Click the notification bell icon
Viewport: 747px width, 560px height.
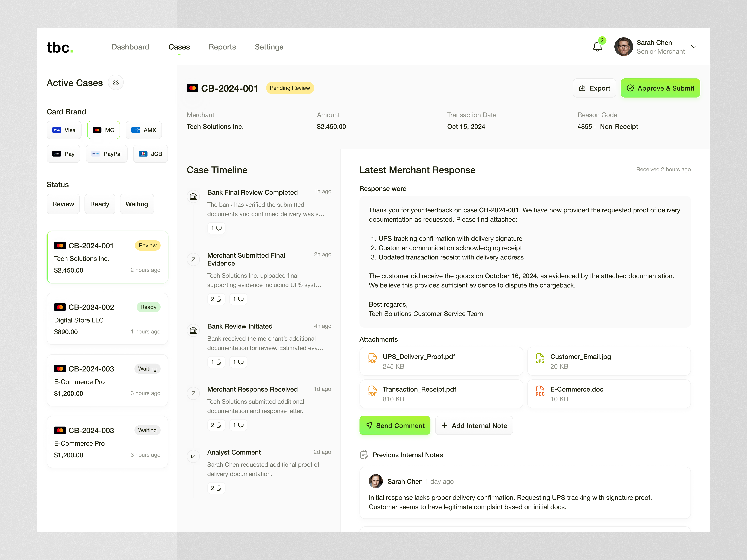[597, 47]
